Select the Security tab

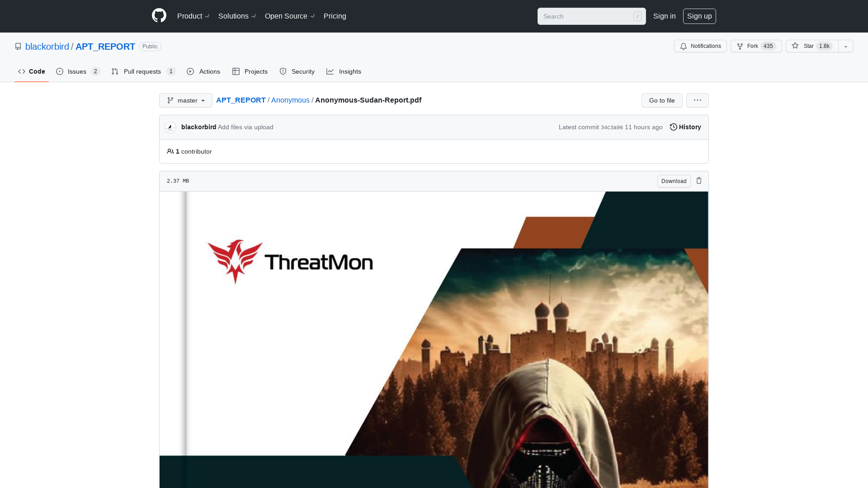click(x=297, y=71)
